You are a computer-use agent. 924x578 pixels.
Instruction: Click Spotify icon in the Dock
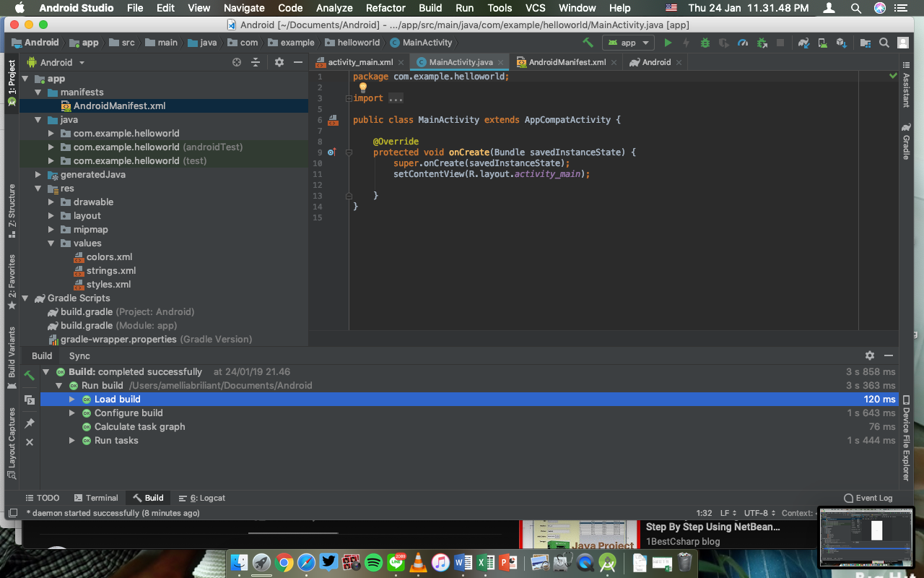[373, 562]
